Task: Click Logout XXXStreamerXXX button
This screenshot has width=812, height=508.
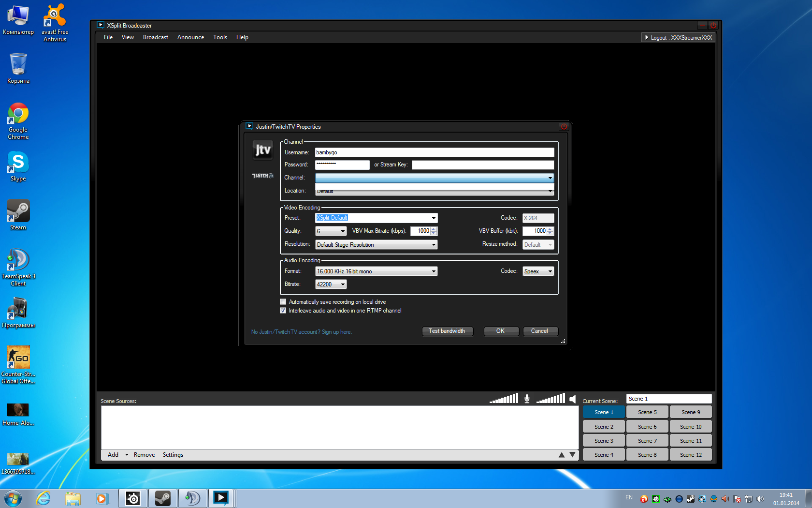Action: 678,38
